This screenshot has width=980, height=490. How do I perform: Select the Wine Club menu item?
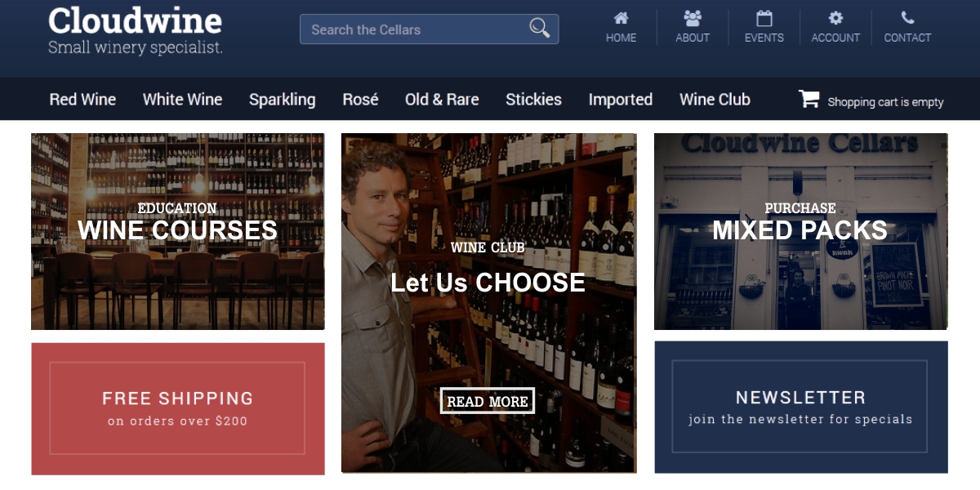pos(715,99)
